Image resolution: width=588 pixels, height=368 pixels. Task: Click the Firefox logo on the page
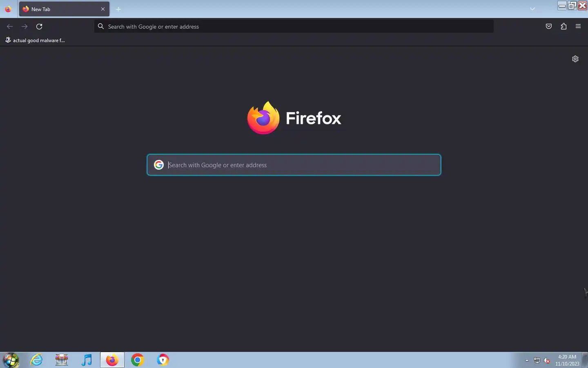294,118
